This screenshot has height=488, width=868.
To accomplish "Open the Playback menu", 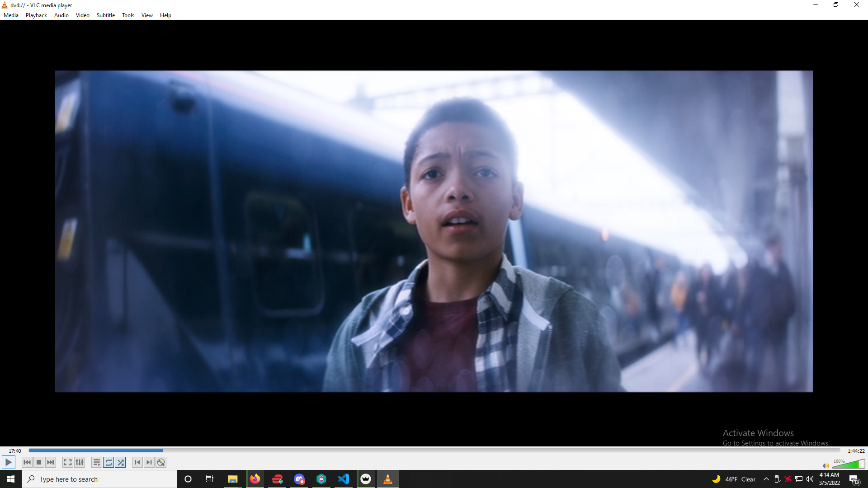I will tap(36, 15).
